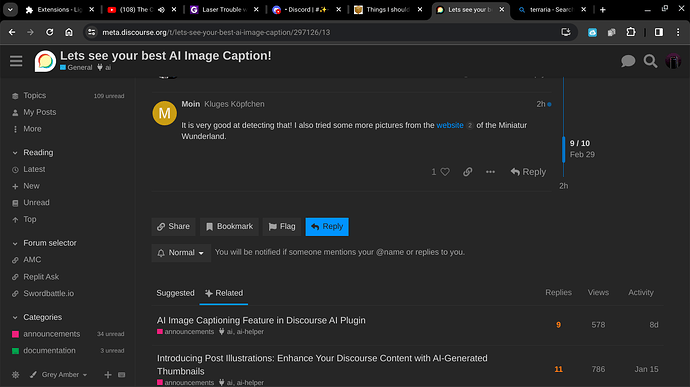
Task: Go to browser home page
Action: 69,32
